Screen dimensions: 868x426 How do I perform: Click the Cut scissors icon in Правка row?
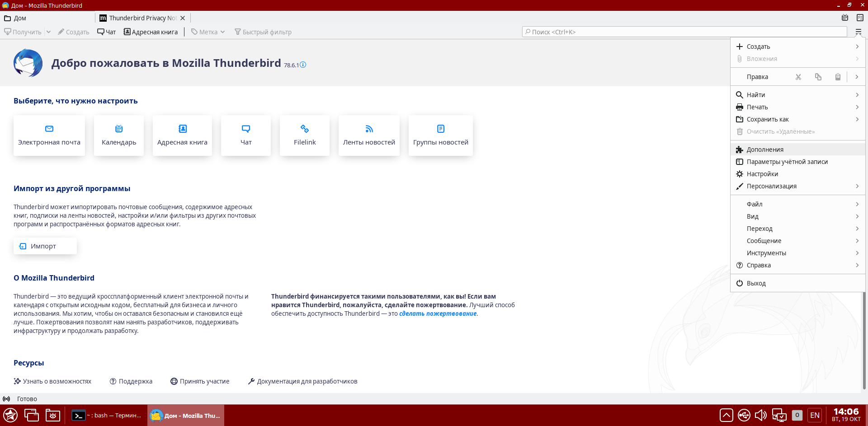798,77
